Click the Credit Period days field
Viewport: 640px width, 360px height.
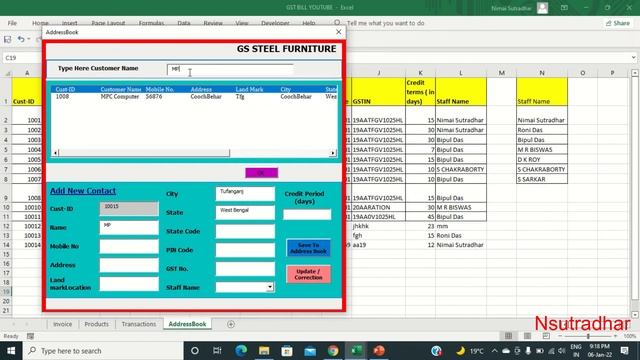(x=307, y=214)
